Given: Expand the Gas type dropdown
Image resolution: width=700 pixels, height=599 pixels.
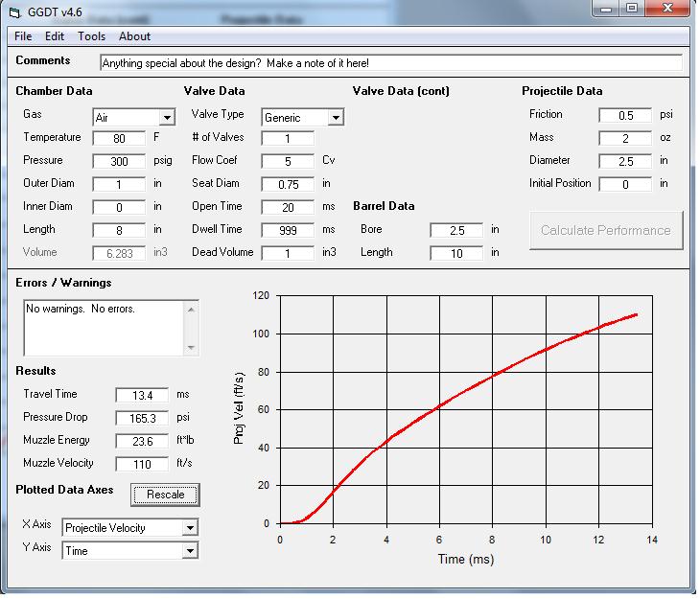Looking at the screenshot, I should click(167, 118).
